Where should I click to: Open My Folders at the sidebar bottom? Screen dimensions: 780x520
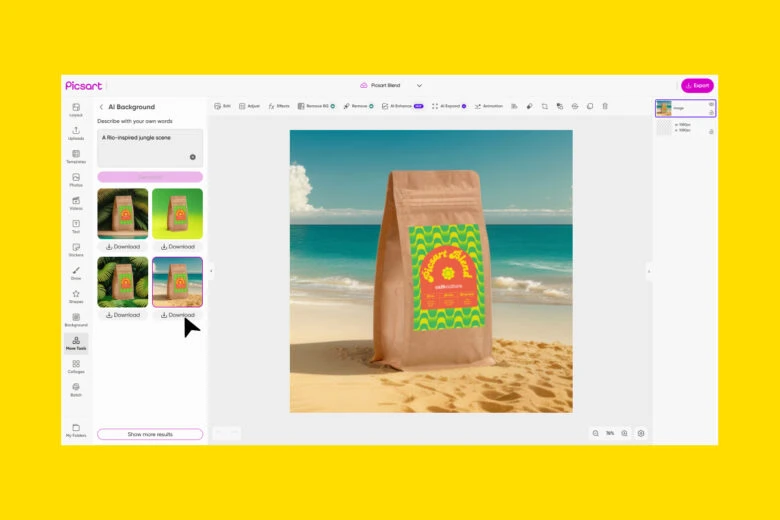[76, 430]
